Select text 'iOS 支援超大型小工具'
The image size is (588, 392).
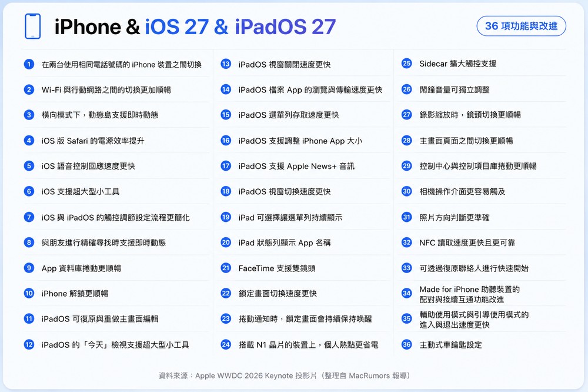(80, 191)
